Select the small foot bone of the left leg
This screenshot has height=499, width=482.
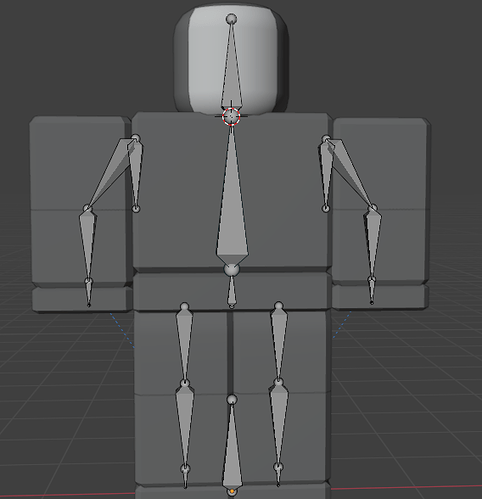(x=185, y=478)
